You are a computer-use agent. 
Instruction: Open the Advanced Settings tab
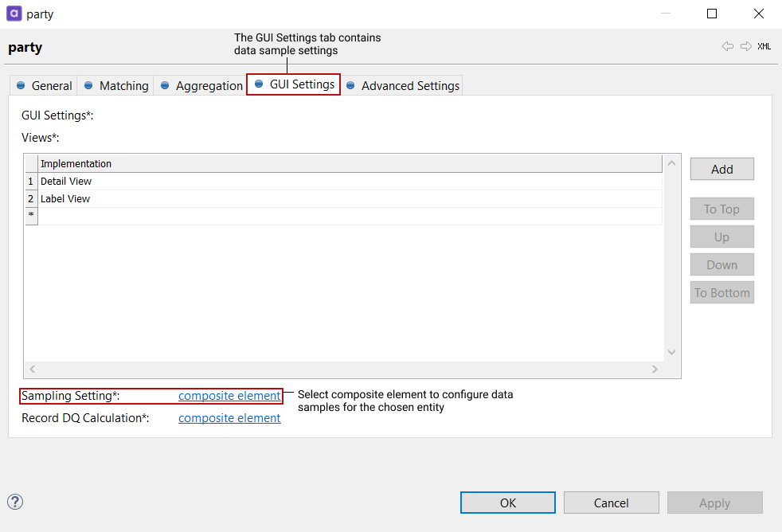tap(409, 85)
